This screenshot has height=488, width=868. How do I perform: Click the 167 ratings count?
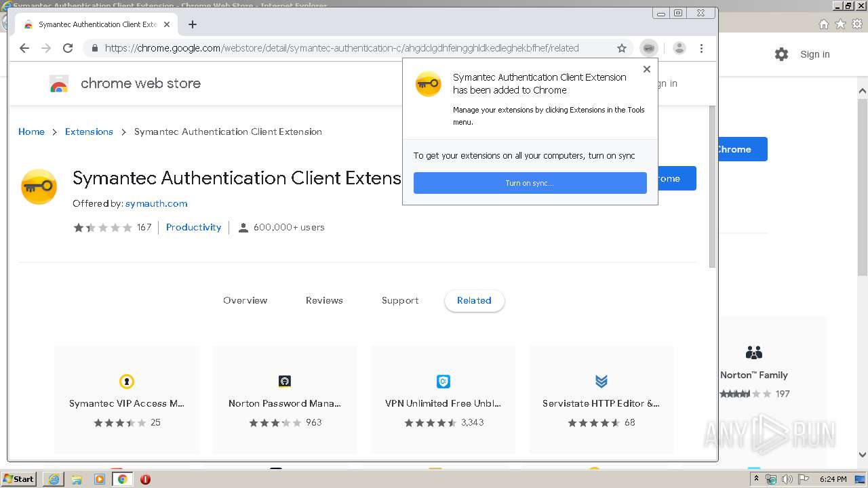144,227
